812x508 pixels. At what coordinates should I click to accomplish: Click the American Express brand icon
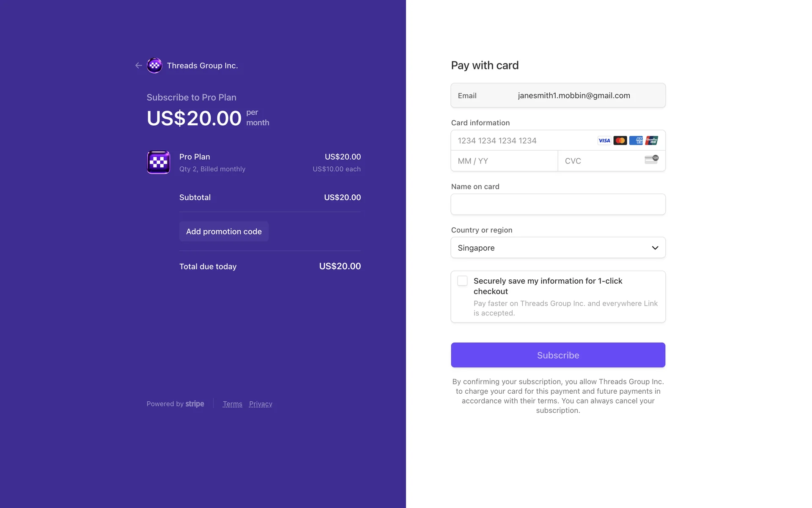[x=636, y=141]
